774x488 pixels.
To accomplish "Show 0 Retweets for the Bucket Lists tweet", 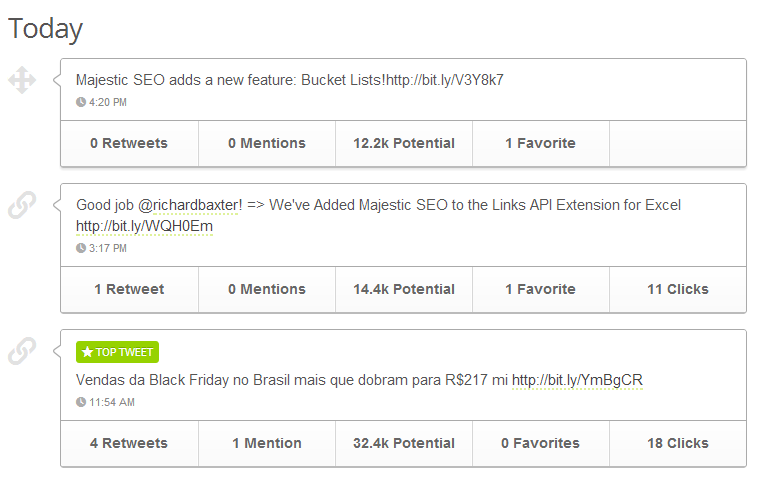I will tap(129, 143).
